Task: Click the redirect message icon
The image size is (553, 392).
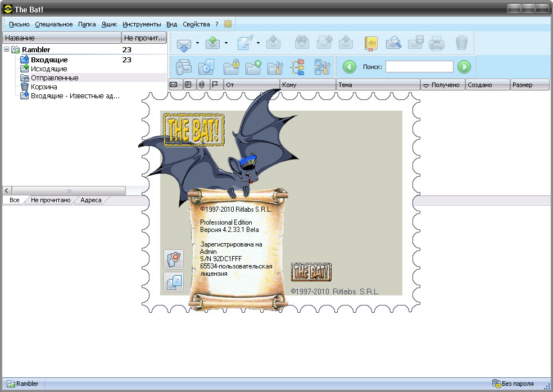Action: pyautogui.click(x=346, y=43)
